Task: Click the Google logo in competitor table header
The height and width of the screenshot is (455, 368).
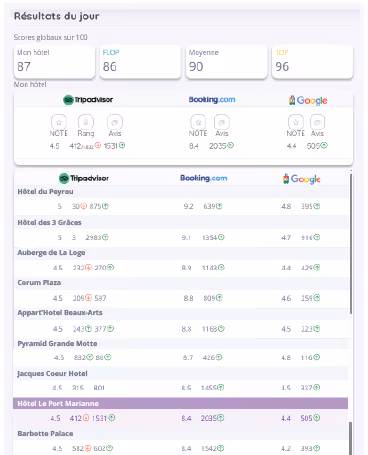Action: (302, 179)
